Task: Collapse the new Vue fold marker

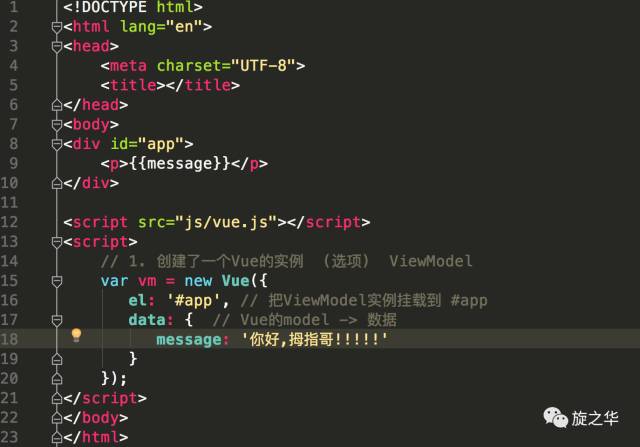Action: [57, 281]
